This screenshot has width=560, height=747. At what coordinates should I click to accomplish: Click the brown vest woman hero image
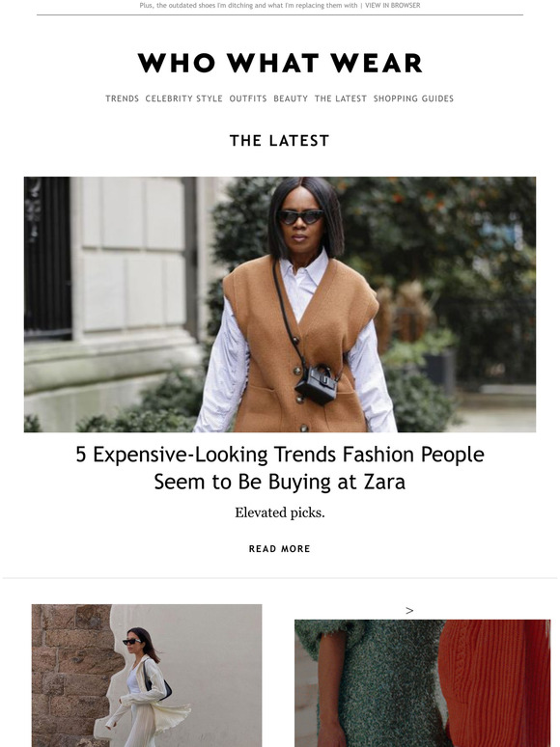pyautogui.click(x=280, y=304)
